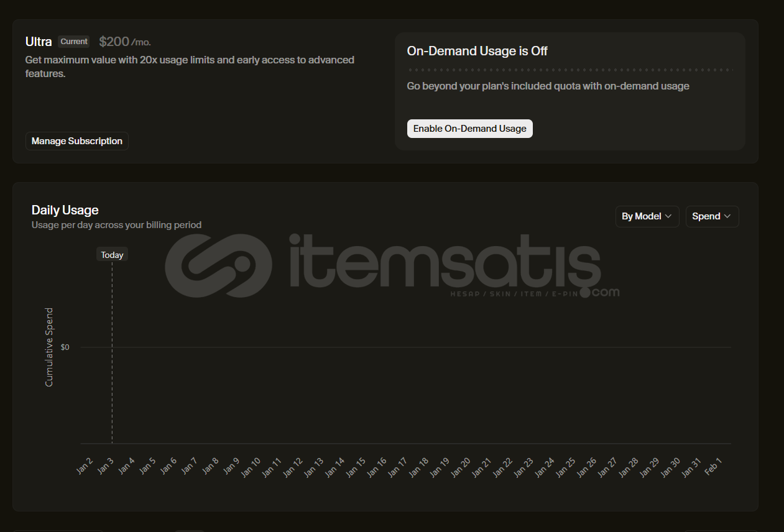Screen dimensions: 784x532
Task: Click the 20x usage limits description
Action: pos(190,66)
